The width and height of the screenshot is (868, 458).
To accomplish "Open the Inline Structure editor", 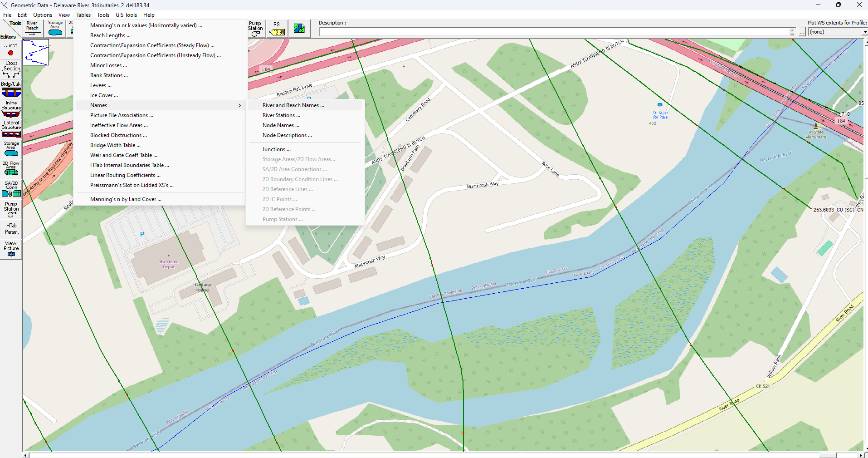I will point(11,109).
